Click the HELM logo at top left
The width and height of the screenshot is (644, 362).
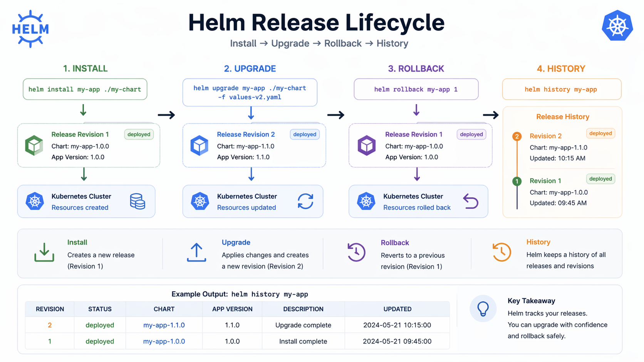tap(30, 29)
